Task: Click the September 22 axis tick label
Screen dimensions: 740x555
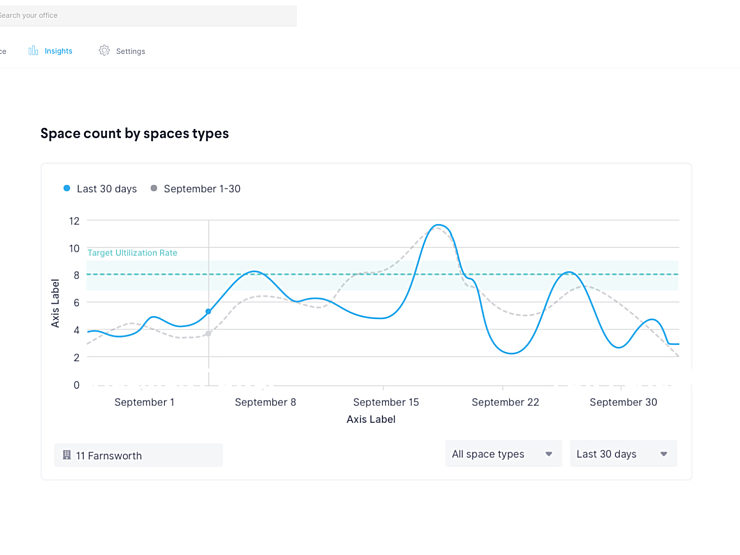Action: (505, 402)
